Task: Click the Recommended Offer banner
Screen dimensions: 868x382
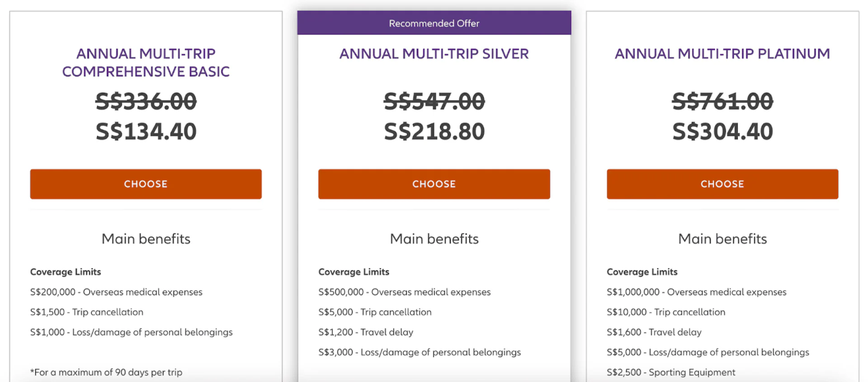Action: (x=434, y=23)
